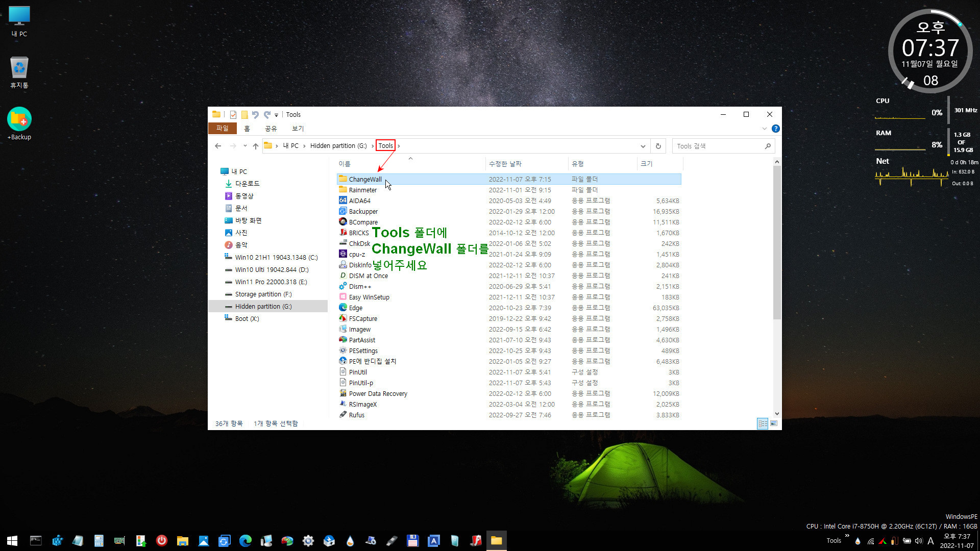Select Win10 21H1 19043.1348 (C:) drive
This screenshot has width=980, height=551.
pos(276,258)
